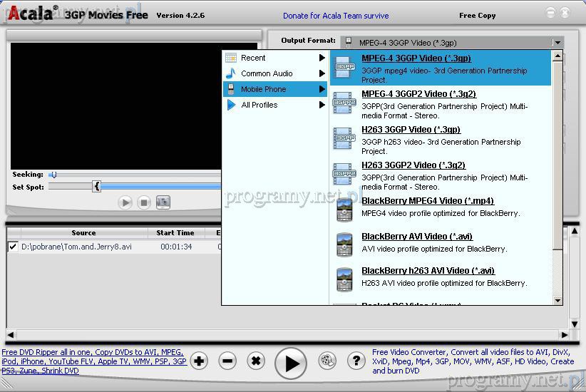The height and width of the screenshot is (392, 586).
Task: Click the remove file minus button
Action: click(x=227, y=361)
